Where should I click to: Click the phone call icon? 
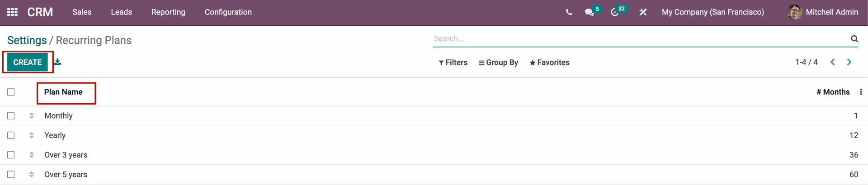click(569, 12)
